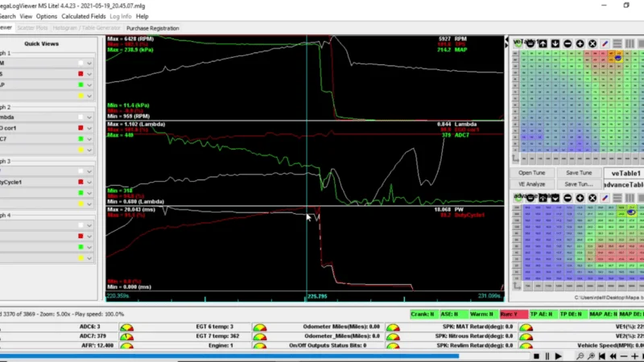This screenshot has width=644, height=362.
Task: Stop log playback with the square button
Action: 536,356
